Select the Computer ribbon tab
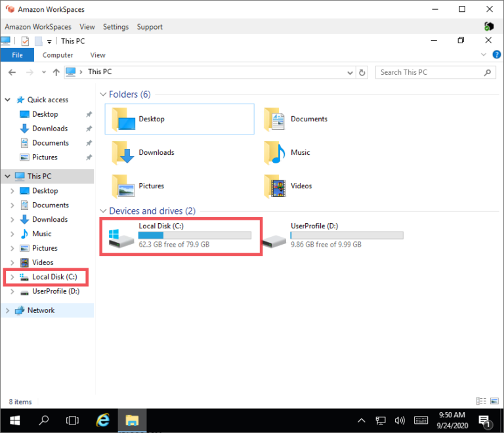Image resolution: width=504 pixels, height=433 pixels. coord(58,56)
